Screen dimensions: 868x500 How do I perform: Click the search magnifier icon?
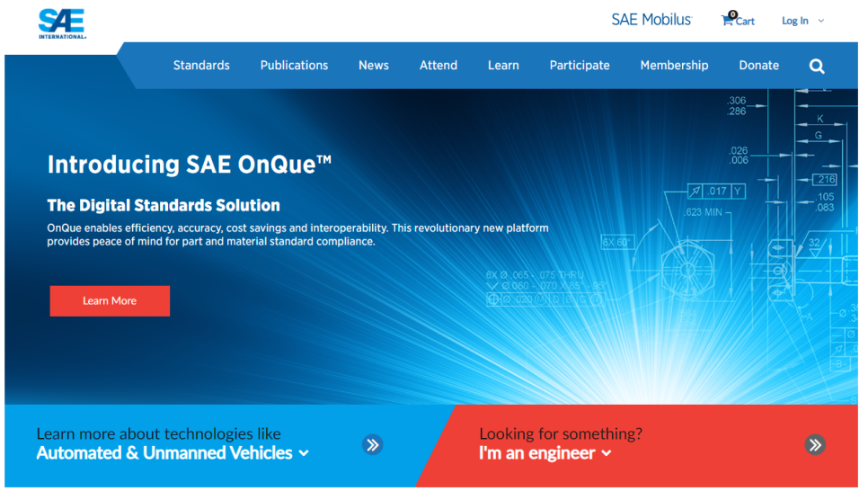pyautogui.click(x=817, y=67)
